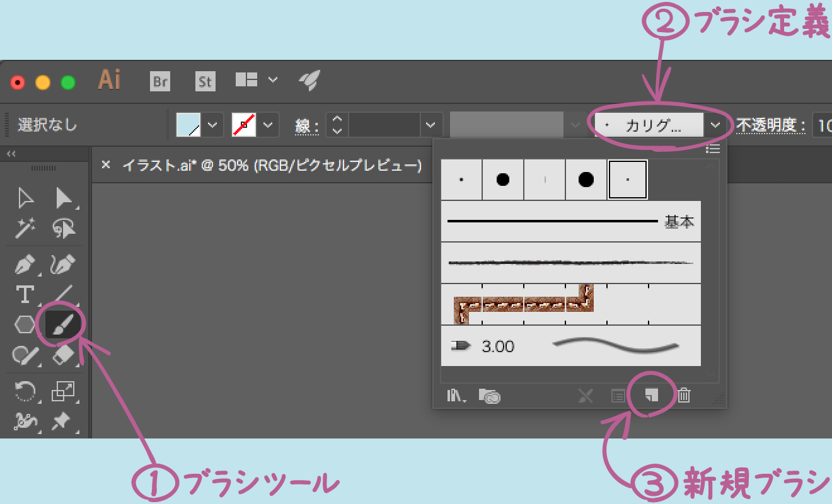Select the Direct Selection tool
Viewport: 832px width, 504px height.
coord(64,198)
